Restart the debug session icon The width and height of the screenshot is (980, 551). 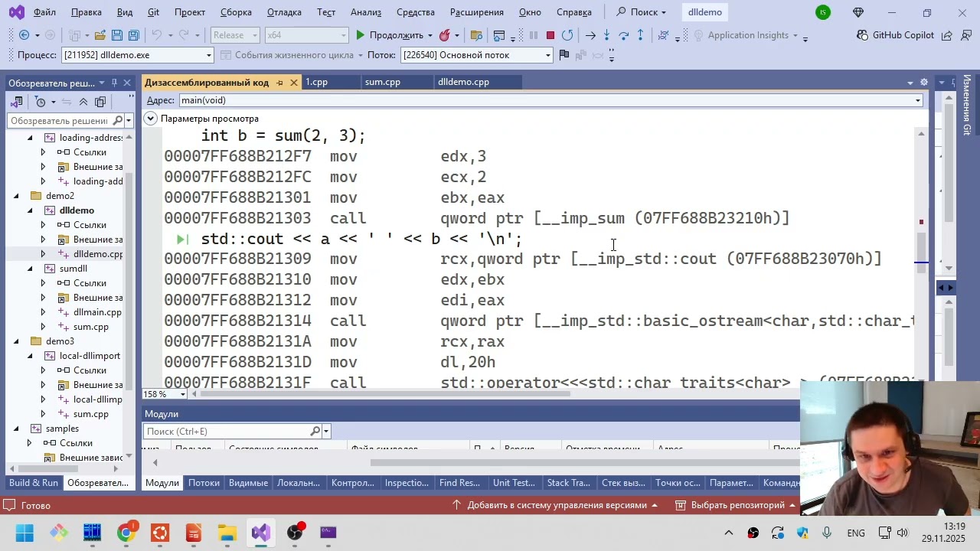point(567,35)
